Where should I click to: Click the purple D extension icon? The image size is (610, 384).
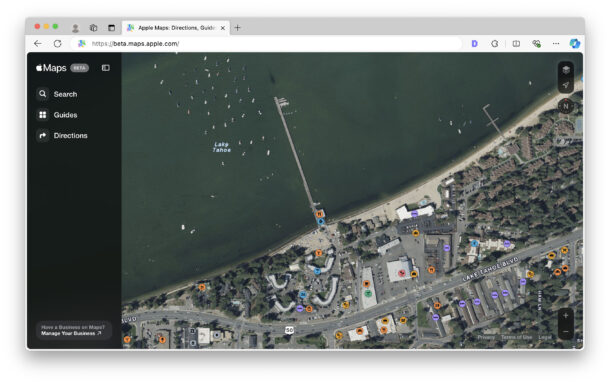[475, 44]
